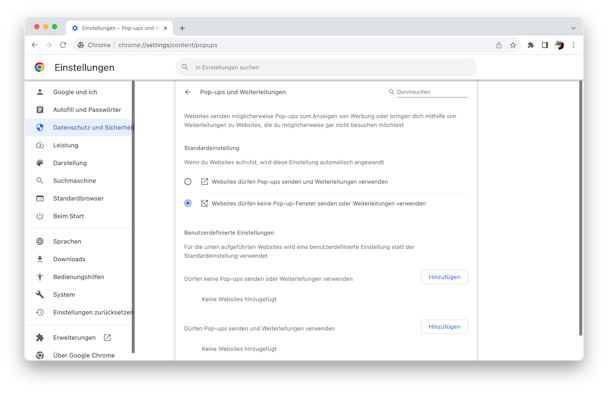Close the Einstellungen tab

166,28
